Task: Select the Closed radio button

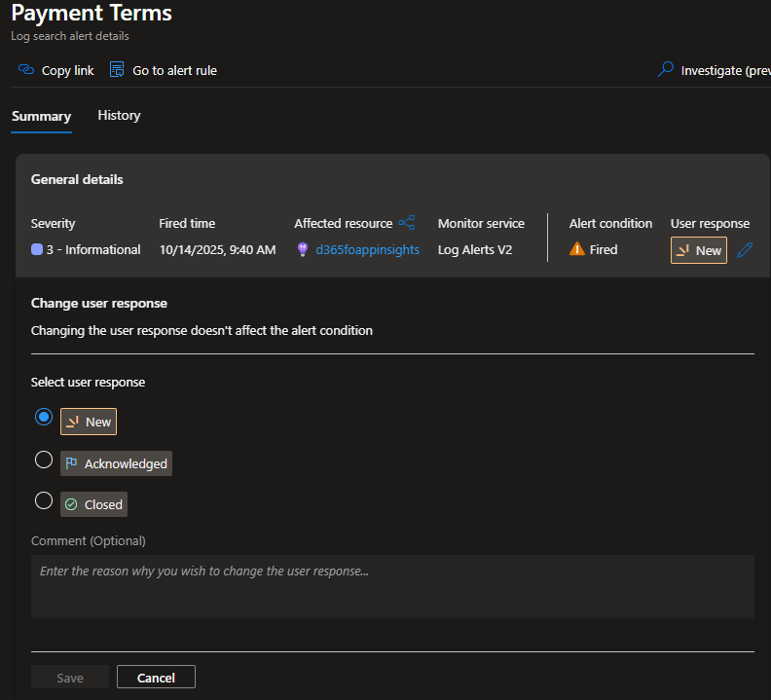Action: pyautogui.click(x=44, y=500)
